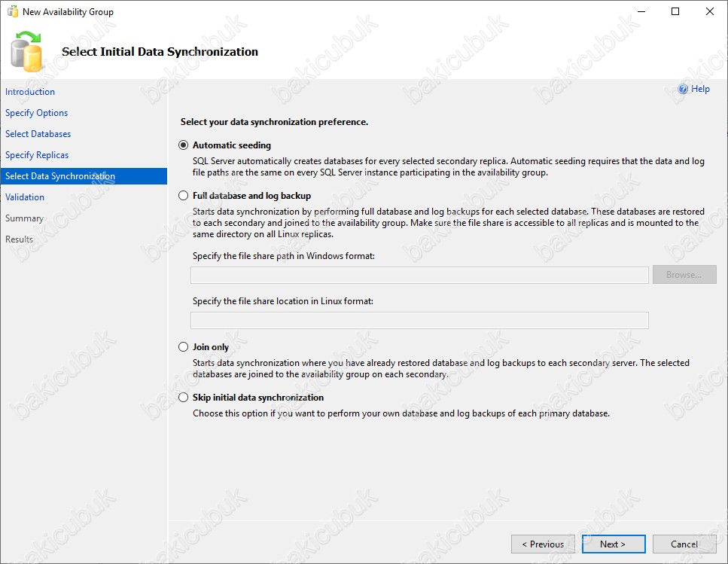
Task: Minimize the New Availability Group window
Action: tap(641, 11)
